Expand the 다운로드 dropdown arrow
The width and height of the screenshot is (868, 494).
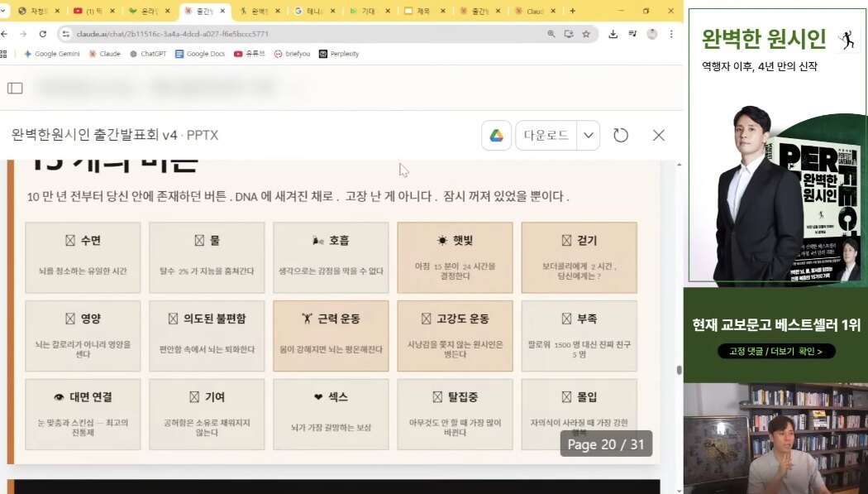(589, 136)
